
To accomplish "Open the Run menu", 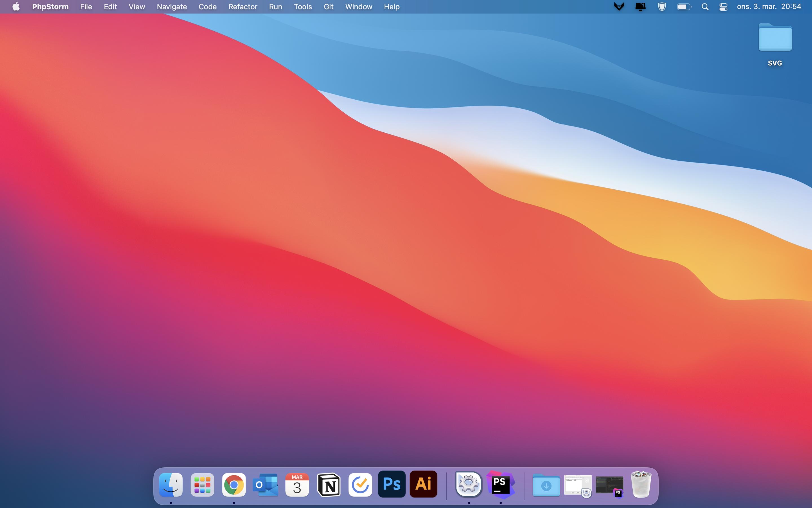I will coord(275,7).
